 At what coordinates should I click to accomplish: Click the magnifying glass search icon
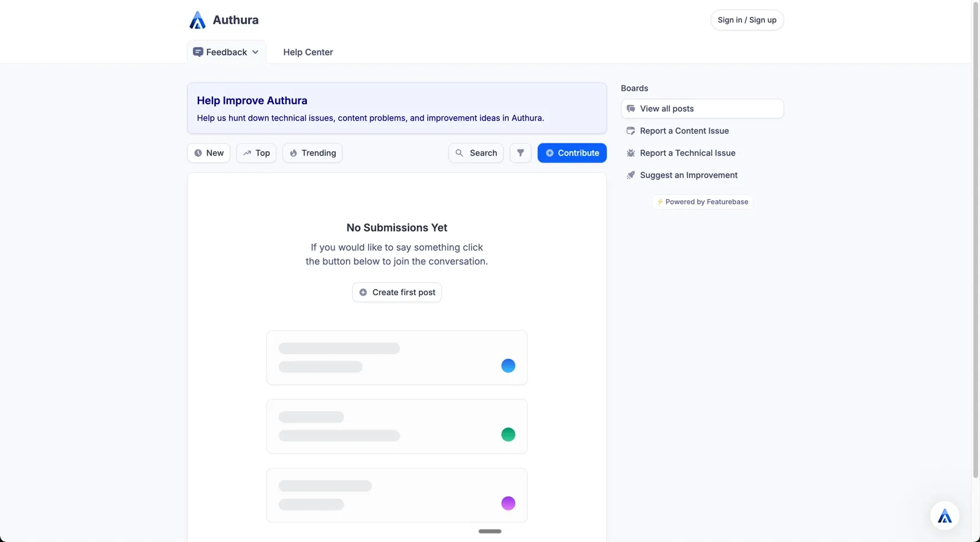(459, 153)
